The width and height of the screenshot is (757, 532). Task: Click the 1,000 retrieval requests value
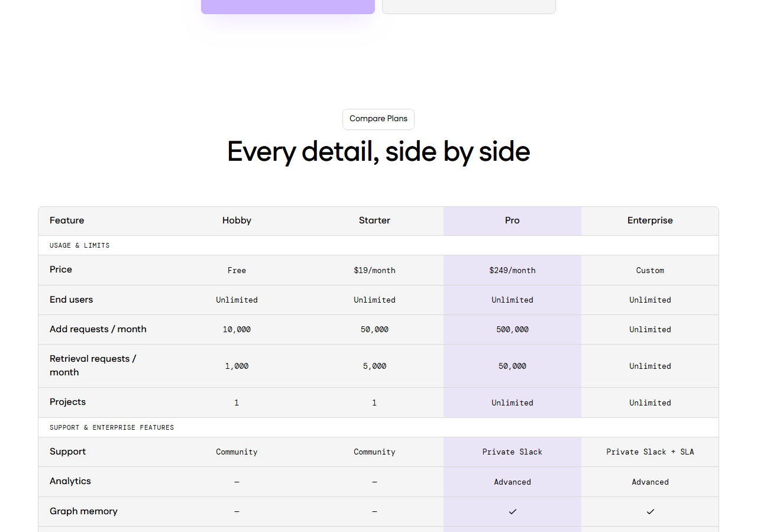237,366
